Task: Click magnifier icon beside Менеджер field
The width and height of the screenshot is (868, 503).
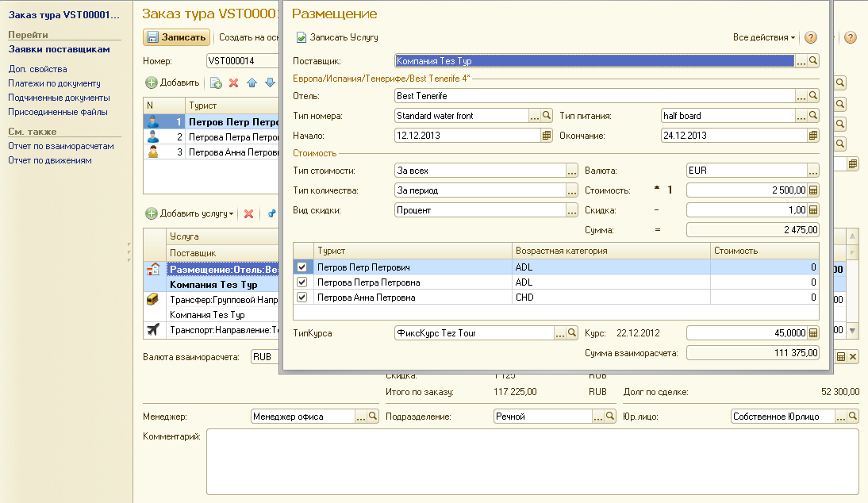Action: 373,416
